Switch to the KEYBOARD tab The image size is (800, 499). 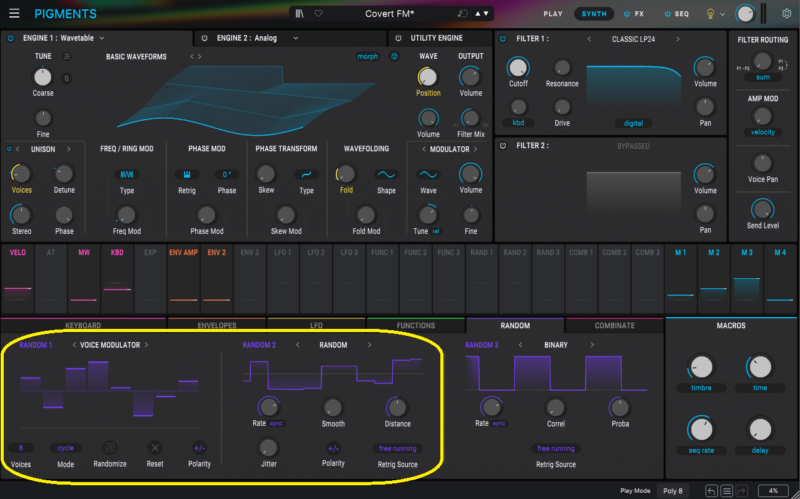click(83, 325)
